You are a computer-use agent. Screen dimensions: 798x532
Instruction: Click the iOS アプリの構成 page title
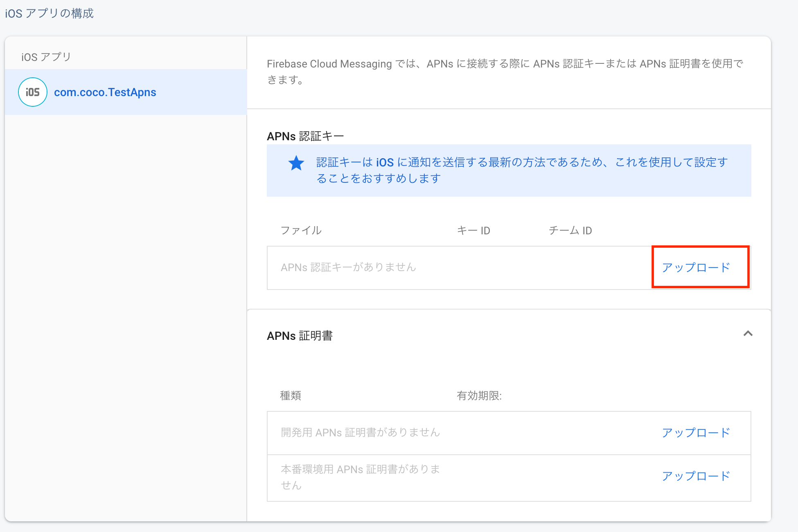[50, 13]
